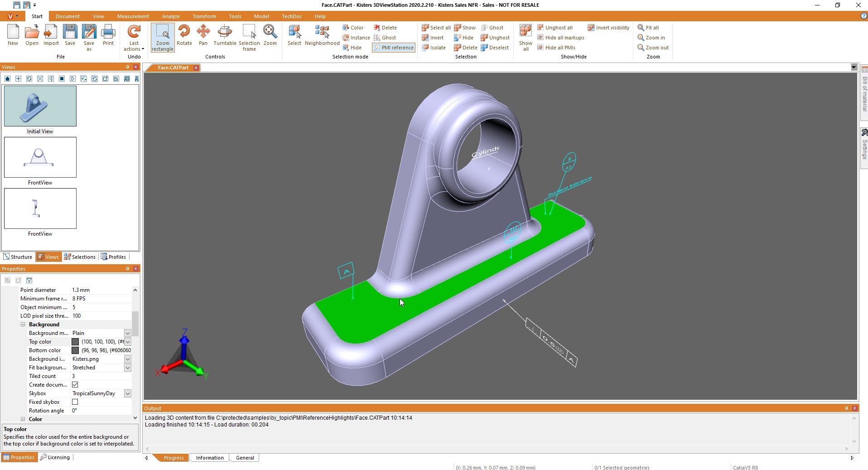Activate the Zoom control tool
The height and width of the screenshot is (470, 868).
click(270, 35)
